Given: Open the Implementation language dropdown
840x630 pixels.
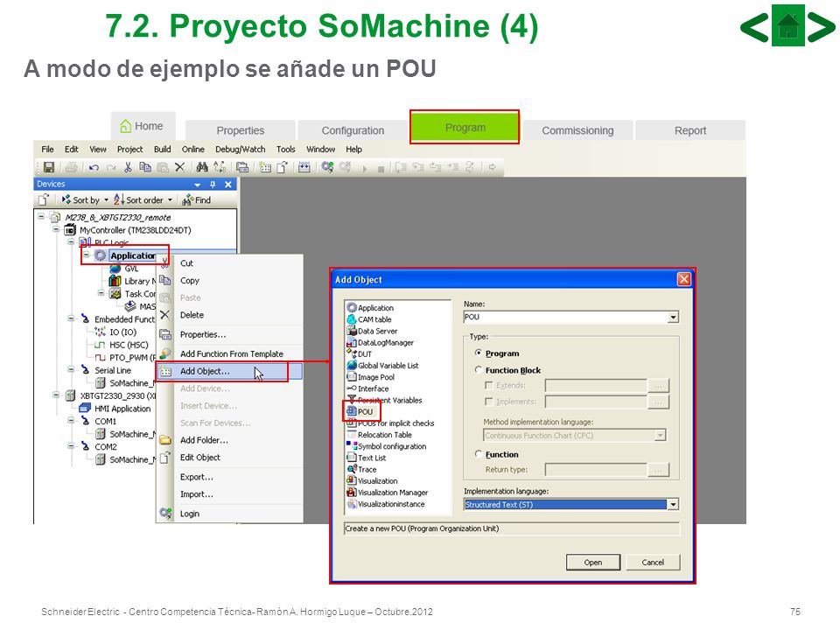Looking at the screenshot, I should [673, 505].
